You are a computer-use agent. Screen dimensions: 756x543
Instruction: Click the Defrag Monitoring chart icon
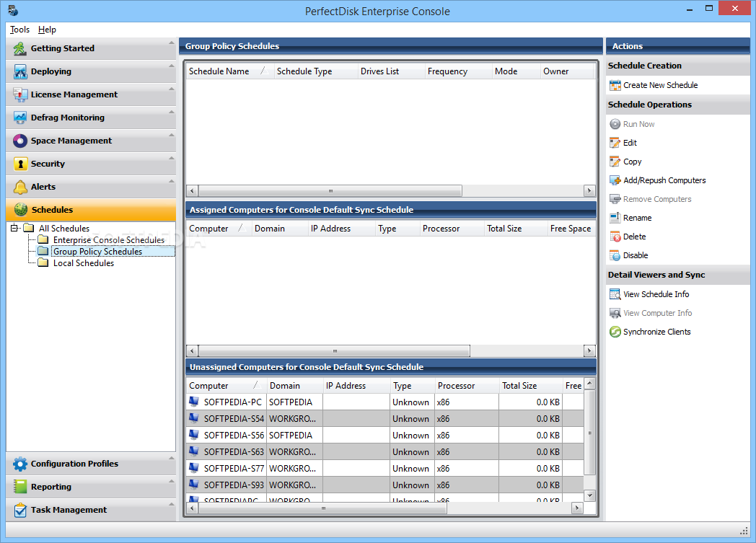pyautogui.click(x=19, y=118)
